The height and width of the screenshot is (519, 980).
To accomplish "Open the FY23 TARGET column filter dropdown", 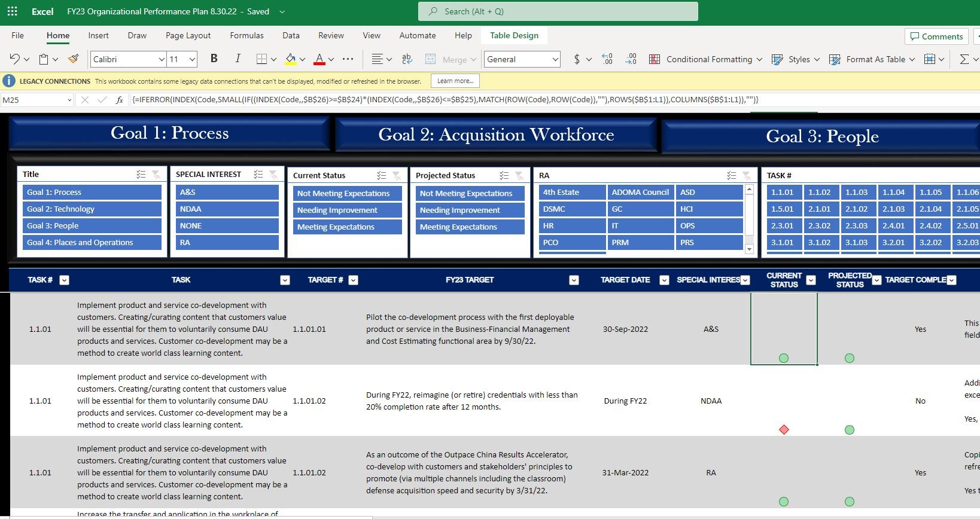I will click(574, 280).
